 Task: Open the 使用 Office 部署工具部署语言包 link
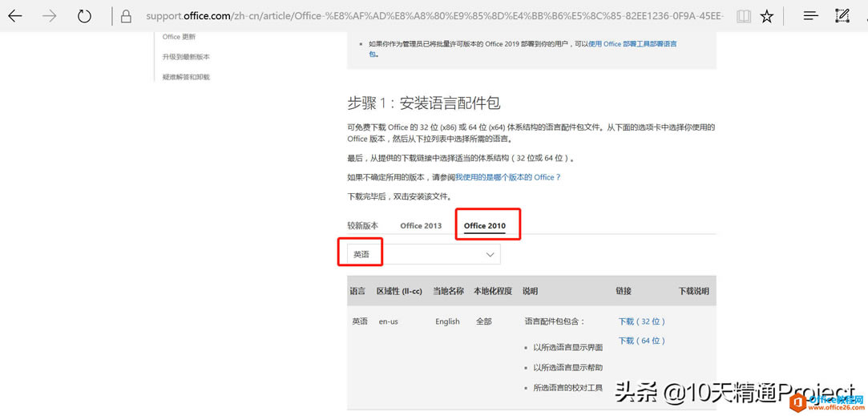pos(632,44)
